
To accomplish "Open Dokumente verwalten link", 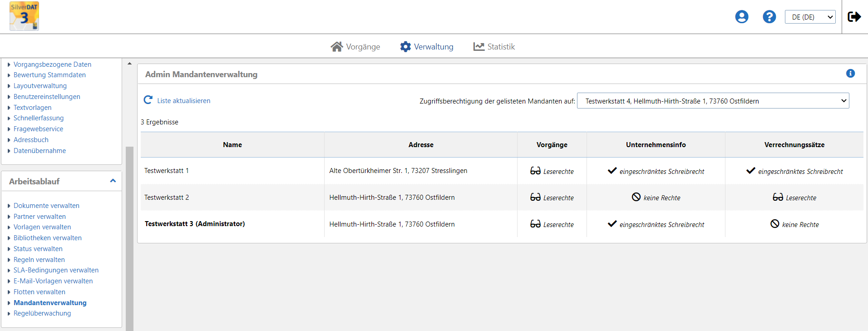I will [46, 206].
